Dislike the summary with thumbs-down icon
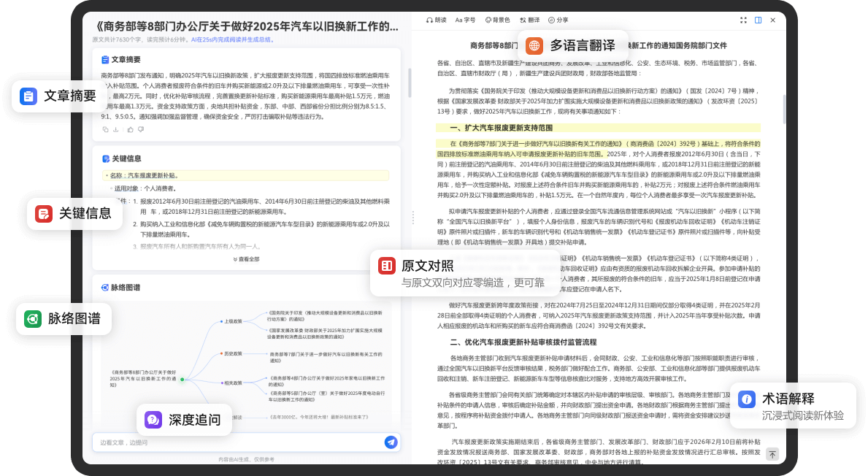The image size is (868, 476). click(141, 129)
